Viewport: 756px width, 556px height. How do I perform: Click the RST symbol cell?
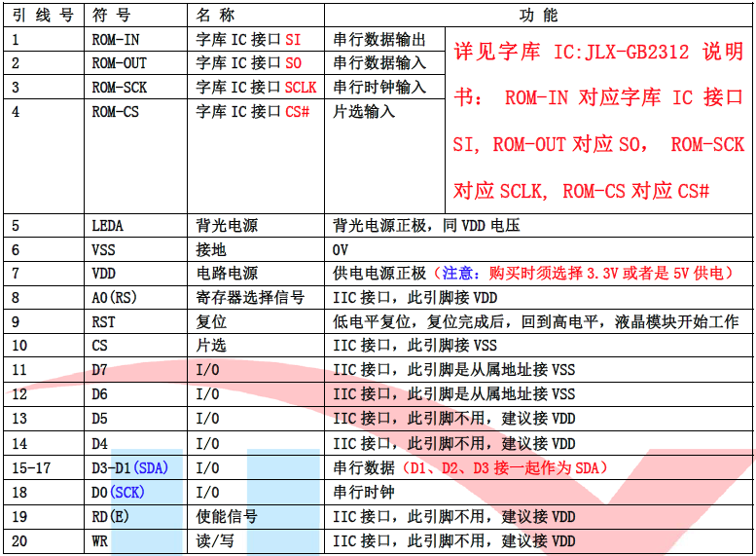(x=104, y=322)
